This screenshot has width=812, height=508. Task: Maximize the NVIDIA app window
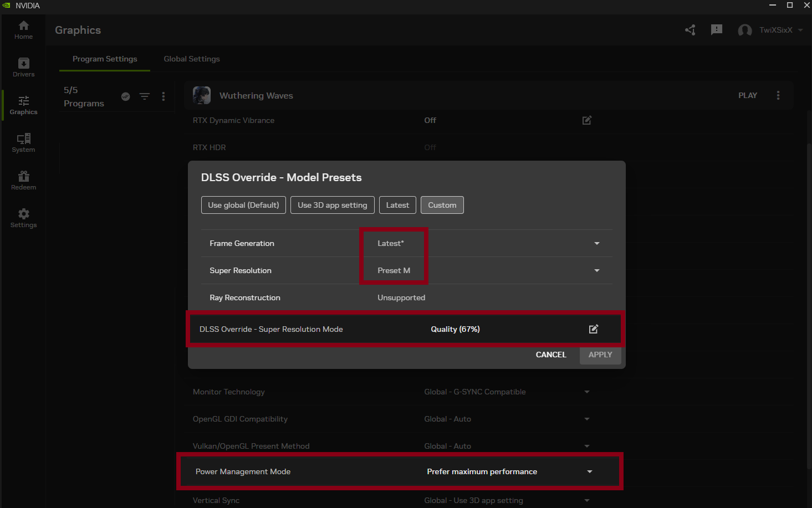click(x=790, y=6)
